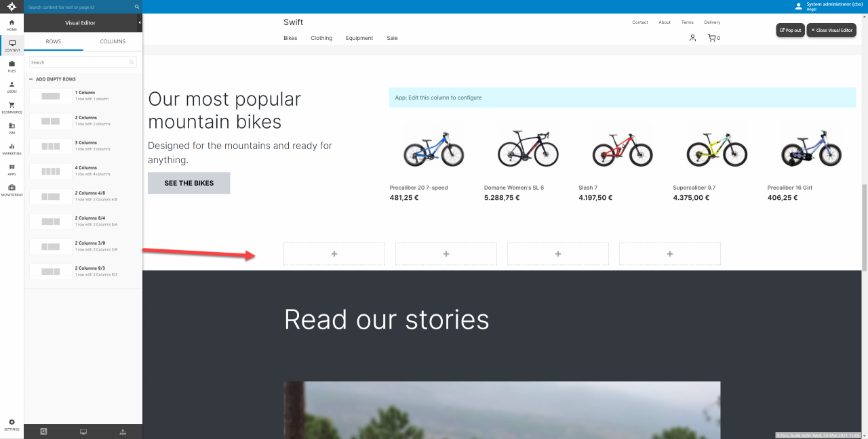Collapse the Add Empty Rows section

(x=31, y=79)
